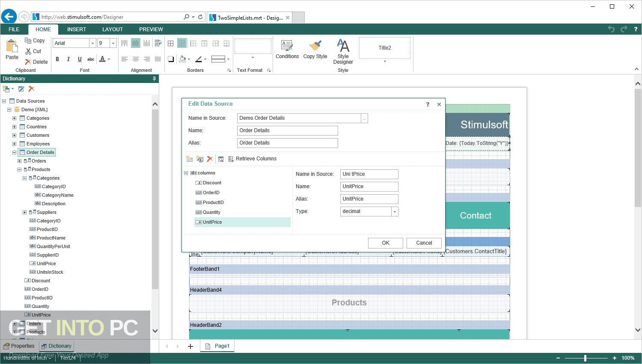Click the zoom slider handle
Viewport: 642px width, 364px height.
coord(585,358)
